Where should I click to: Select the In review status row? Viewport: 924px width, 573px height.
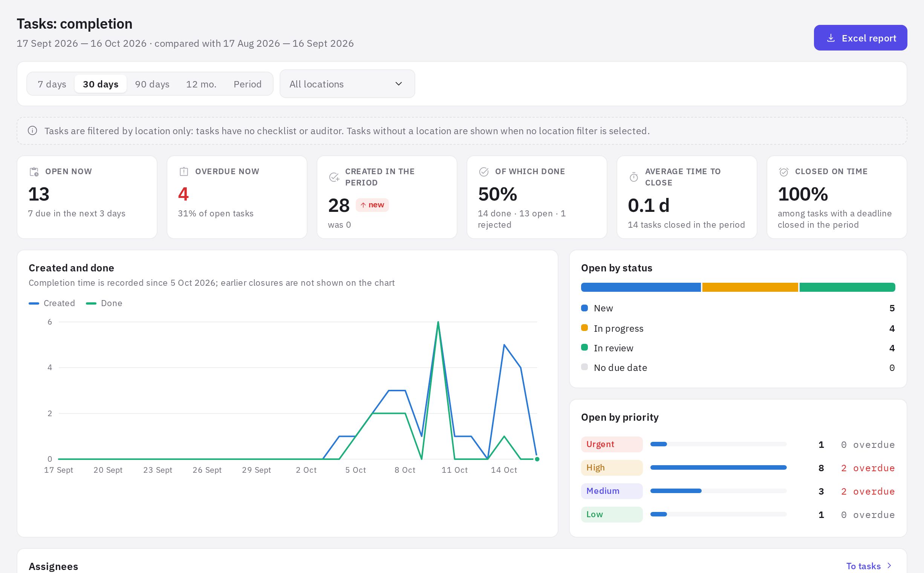coord(738,348)
